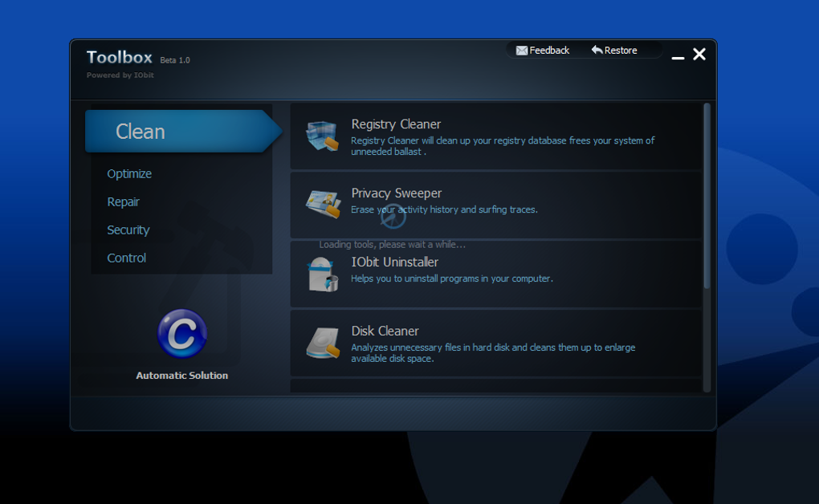Screen dimensions: 819x504
Task: Start Disk Cleaner via the hard disk icon
Action: click(x=323, y=341)
